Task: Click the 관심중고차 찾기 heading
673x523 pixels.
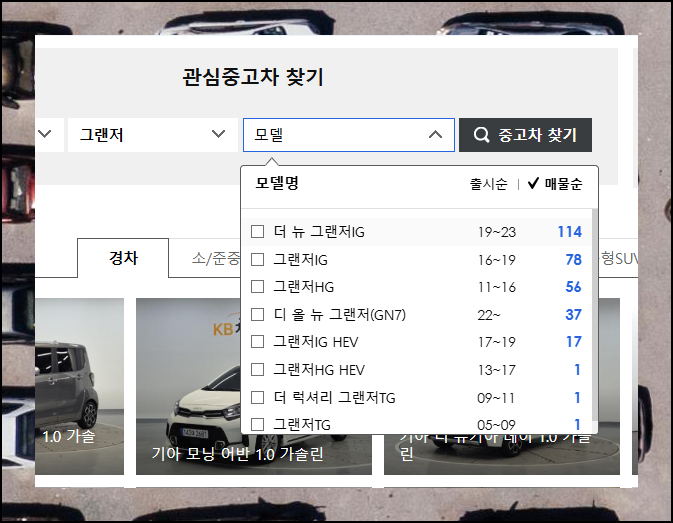Action: 253,77
